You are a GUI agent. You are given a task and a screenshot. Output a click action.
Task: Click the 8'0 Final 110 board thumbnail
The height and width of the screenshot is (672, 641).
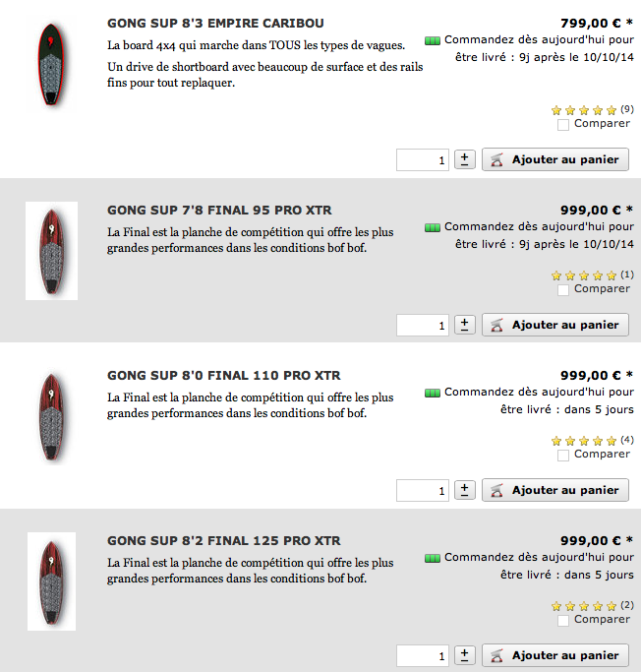[x=51, y=416]
